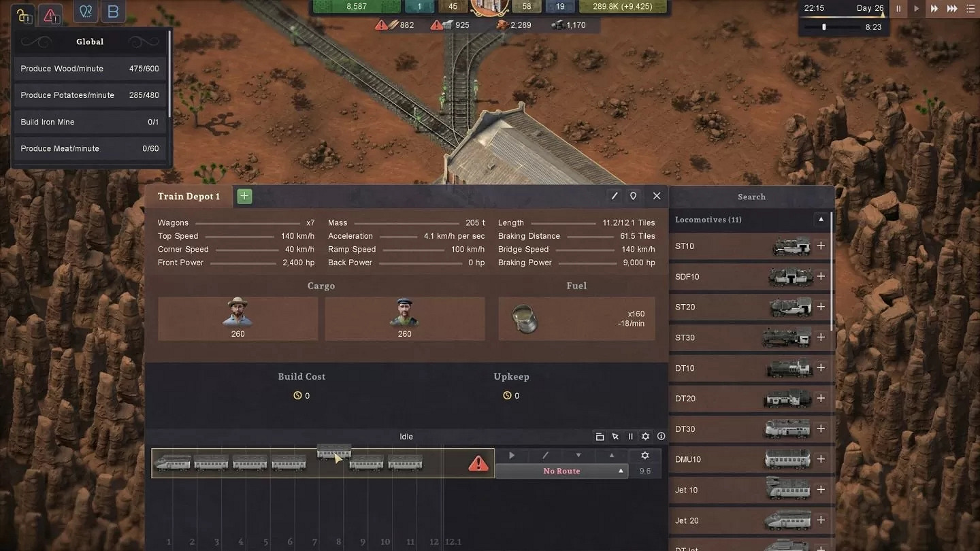Select the Train Depot 1 tab

(189, 197)
